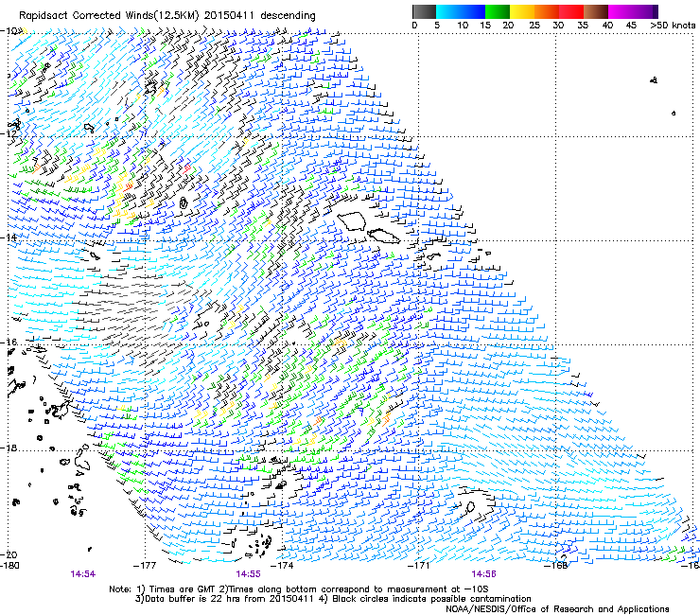Click the "-18" latitude axis label
The width and height of the screenshot is (700, 615).
click(9, 448)
